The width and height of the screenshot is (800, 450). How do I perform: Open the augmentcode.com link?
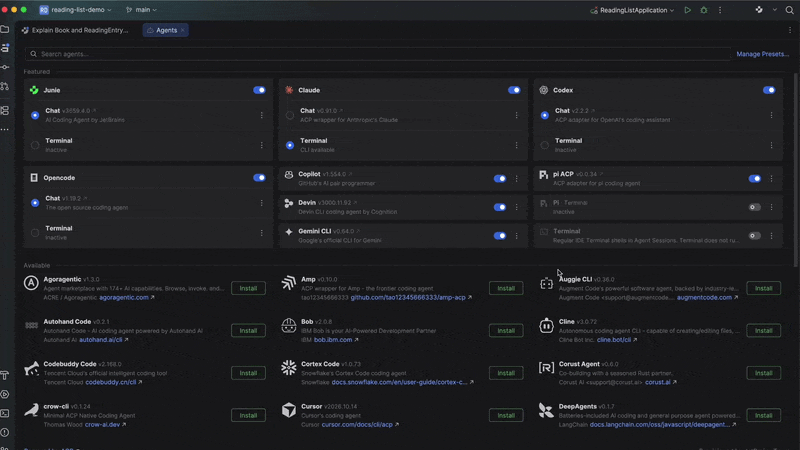pos(704,297)
